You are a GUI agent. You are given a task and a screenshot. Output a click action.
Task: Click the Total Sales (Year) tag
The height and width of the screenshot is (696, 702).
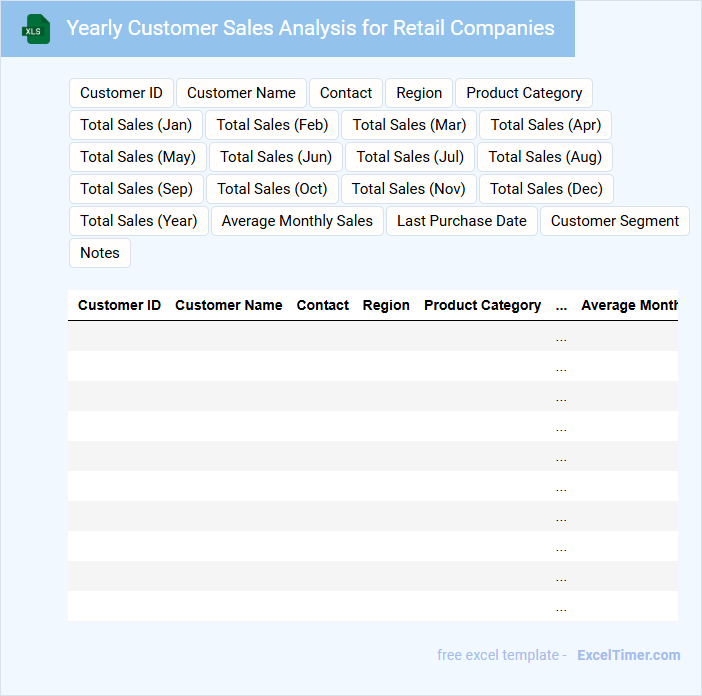point(138,221)
